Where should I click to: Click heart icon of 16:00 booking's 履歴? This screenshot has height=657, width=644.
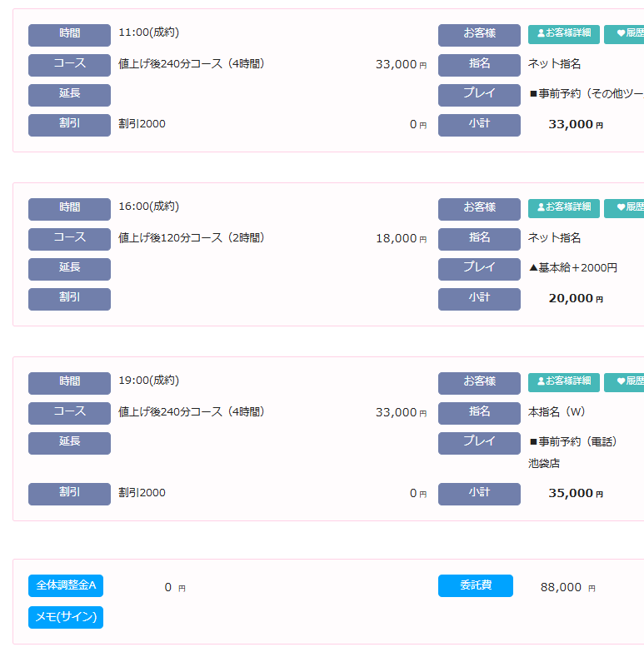(x=621, y=207)
